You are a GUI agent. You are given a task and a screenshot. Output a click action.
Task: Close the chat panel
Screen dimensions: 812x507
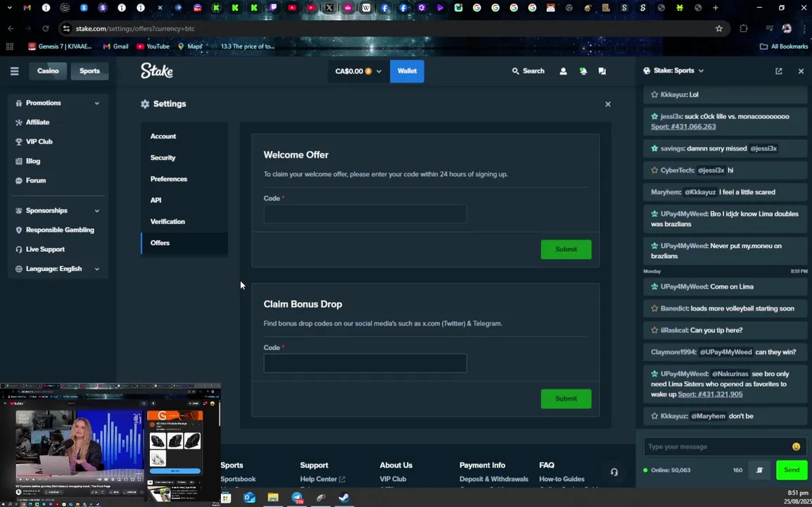(801, 71)
